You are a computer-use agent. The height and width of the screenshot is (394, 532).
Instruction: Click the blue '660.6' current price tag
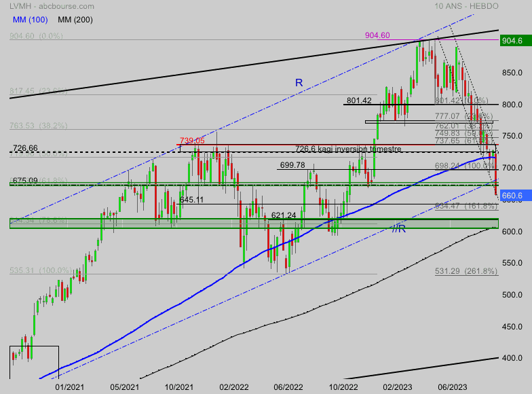[515, 196]
